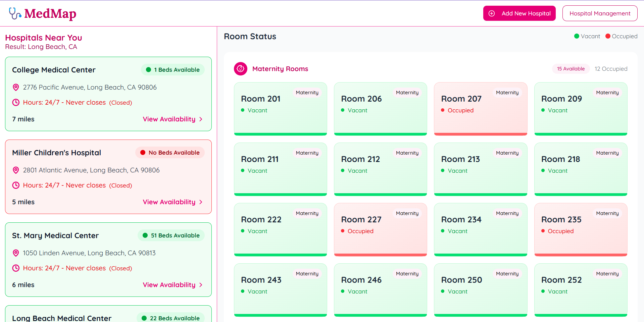The height and width of the screenshot is (322, 644).
Task: Open the Room 234 card
Action: (481, 229)
